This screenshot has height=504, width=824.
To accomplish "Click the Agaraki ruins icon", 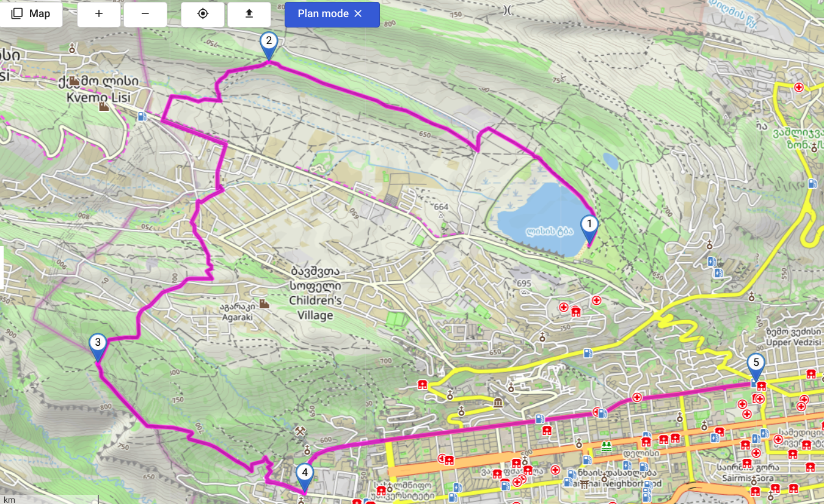I will (x=264, y=304).
